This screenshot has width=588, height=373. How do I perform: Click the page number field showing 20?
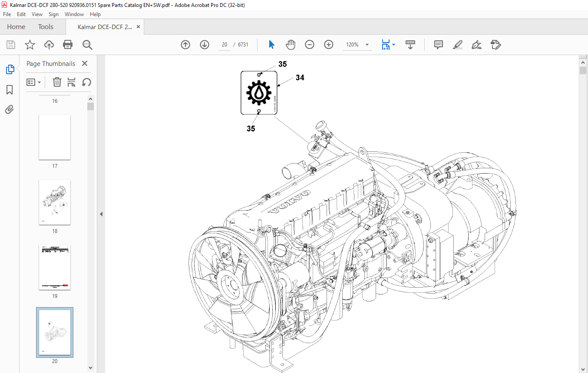225,45
